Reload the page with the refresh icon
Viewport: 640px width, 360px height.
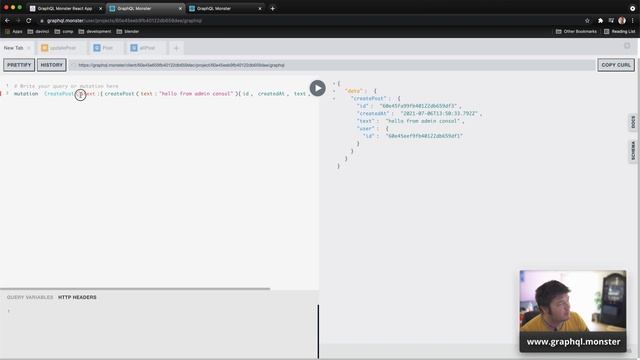[x=29, y=20]
